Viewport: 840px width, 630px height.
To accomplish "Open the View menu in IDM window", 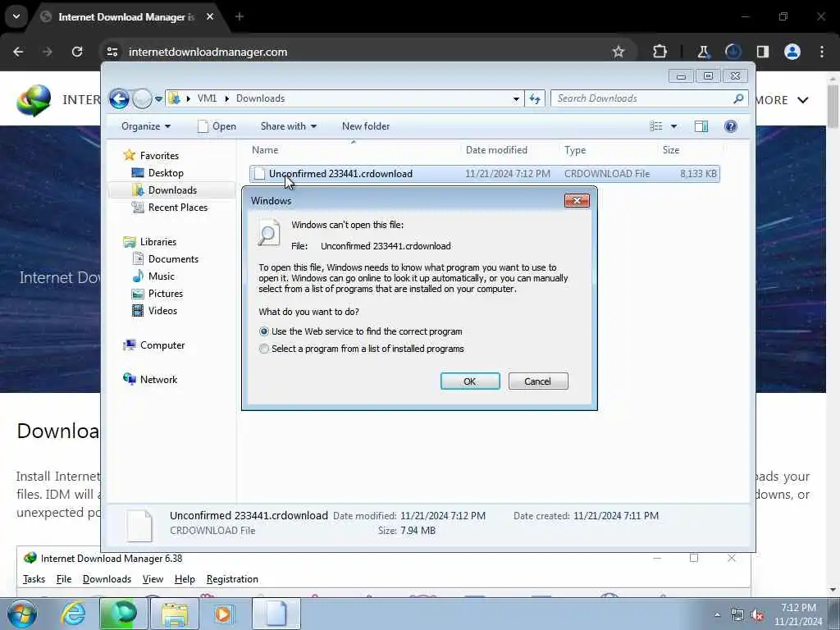I will click(x=153, y=579).
